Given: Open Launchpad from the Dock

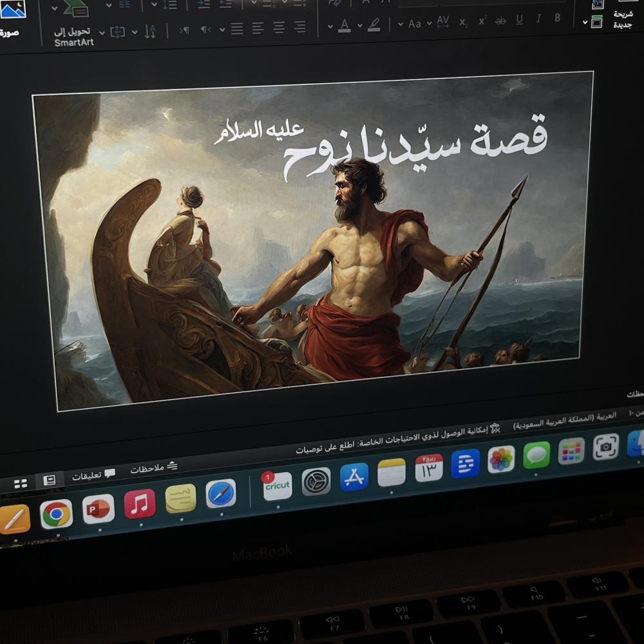Looking at the screenshot, I should pyautogui.click(x=571, y=451).
